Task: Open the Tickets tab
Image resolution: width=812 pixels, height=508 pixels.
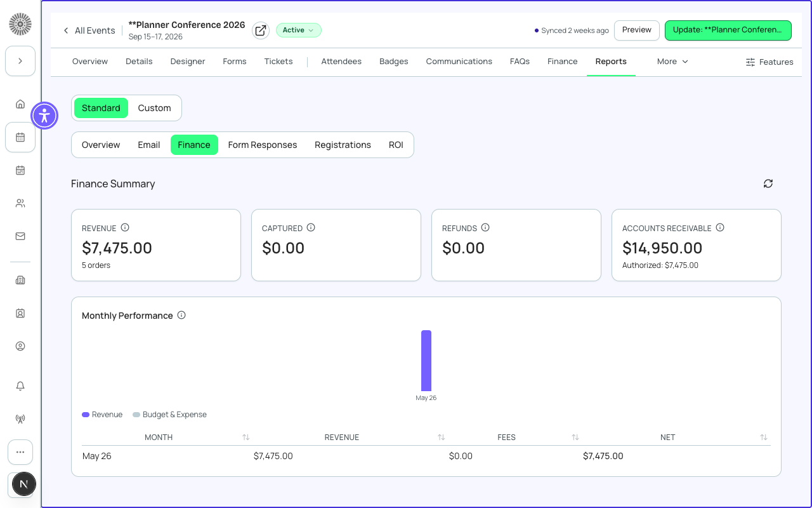Action: tap(278, 62)
